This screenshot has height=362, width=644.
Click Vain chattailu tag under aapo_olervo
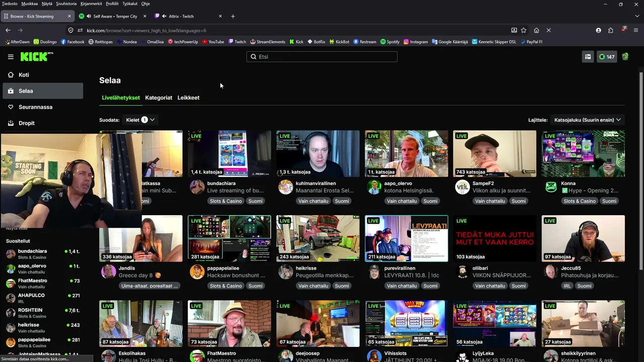(401, 201)
